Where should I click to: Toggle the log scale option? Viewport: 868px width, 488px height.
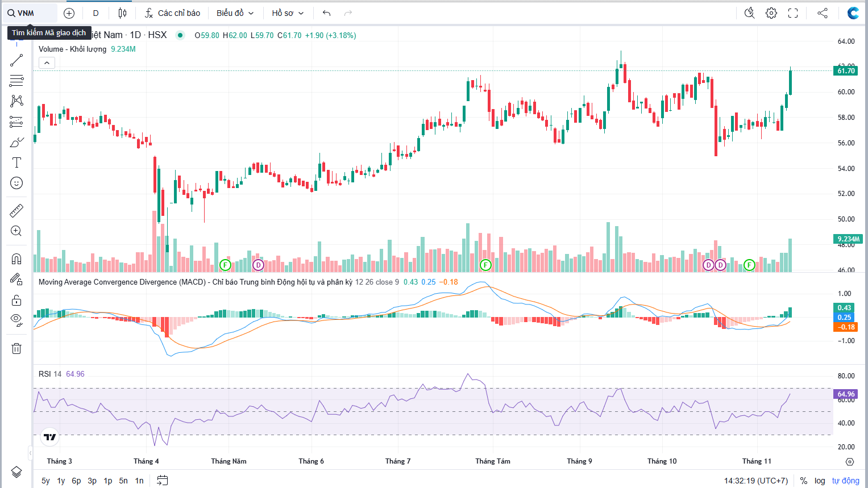tap(820, 481)
